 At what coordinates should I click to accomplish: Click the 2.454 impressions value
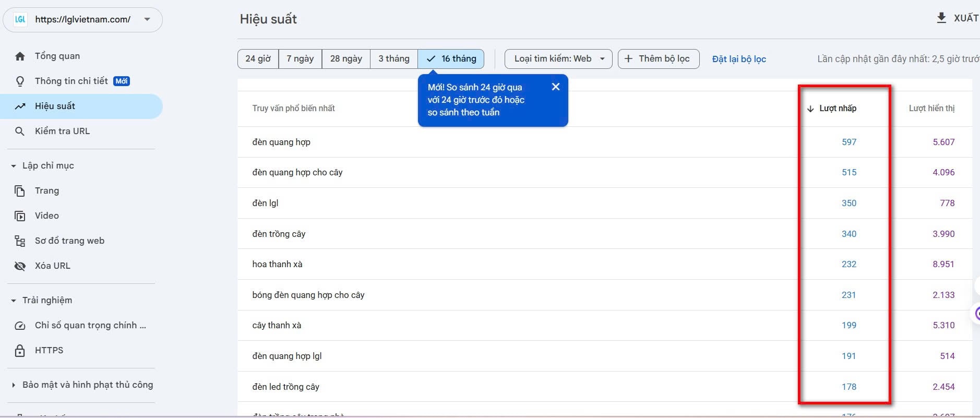coord(943,387)
